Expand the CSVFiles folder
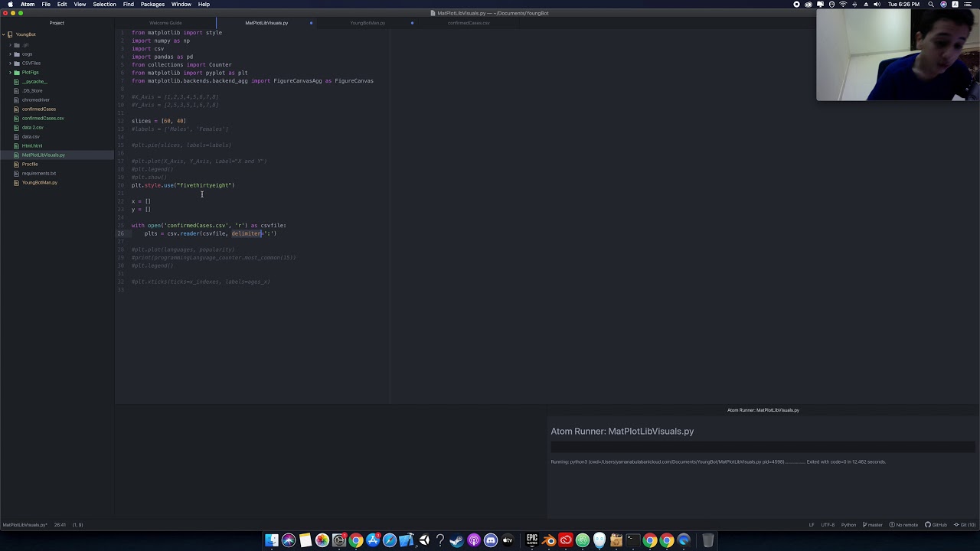This screenshot has height=551, width=980. (31, 63)
